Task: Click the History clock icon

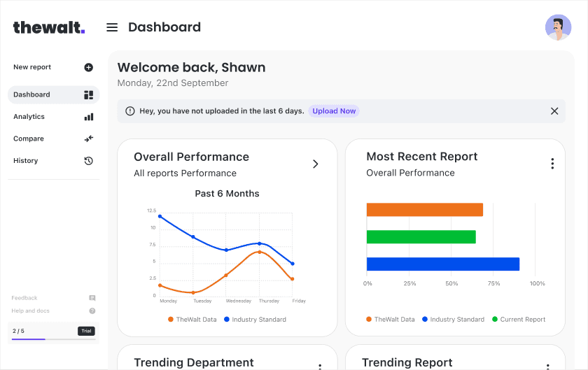Action: click(x=88, y=161)
